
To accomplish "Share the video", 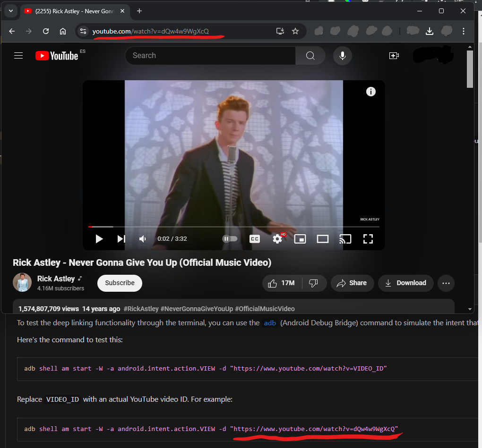I will coord(352,283).
